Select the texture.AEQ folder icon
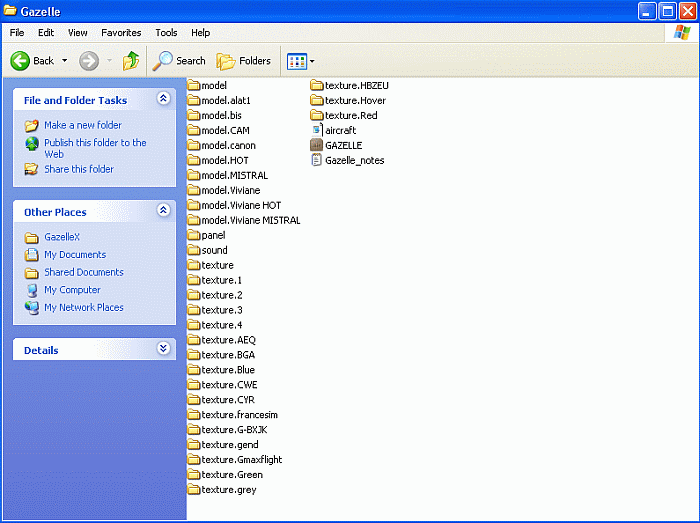This screenshot has width=700, height=523. tap(193, 340)
